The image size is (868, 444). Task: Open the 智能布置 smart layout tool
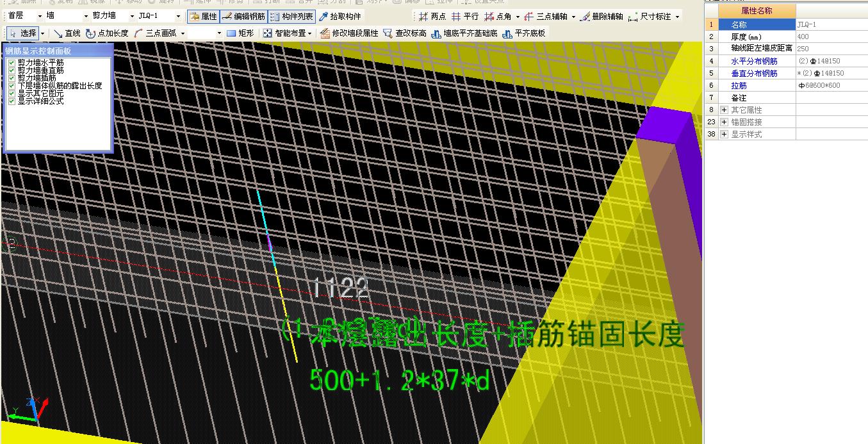coord(284,33)
